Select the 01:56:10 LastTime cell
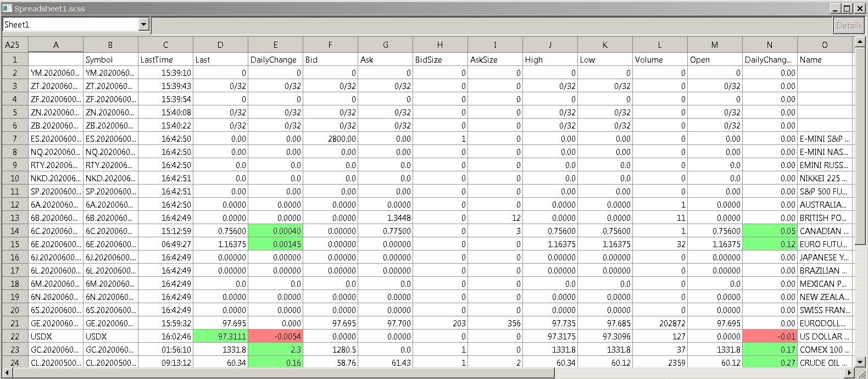Viewport: 868px width, 379px height. point(165,349)
